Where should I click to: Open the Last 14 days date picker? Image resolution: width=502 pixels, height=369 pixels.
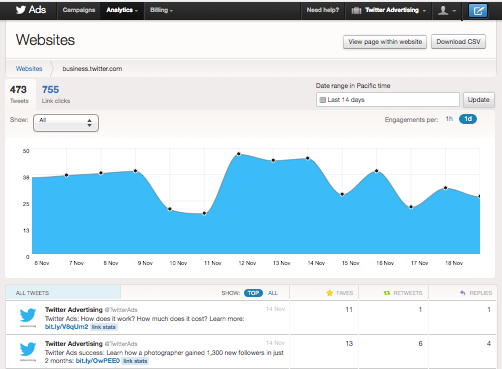click(388, 100)
